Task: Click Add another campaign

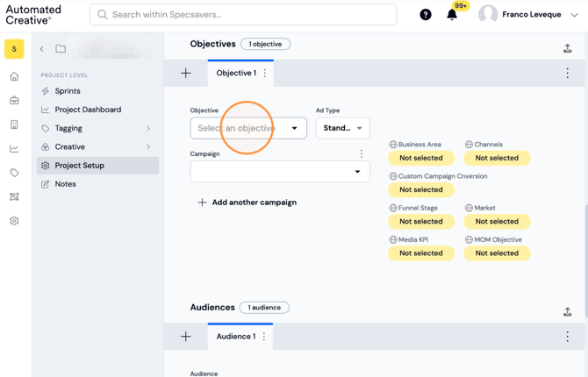Action: 247,203
